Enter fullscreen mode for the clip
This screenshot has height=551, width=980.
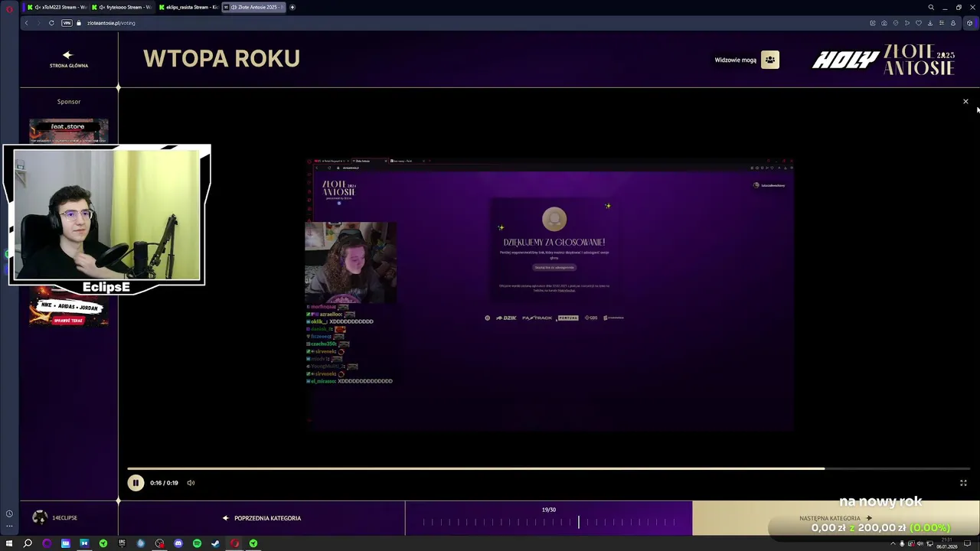pos(963,483)
